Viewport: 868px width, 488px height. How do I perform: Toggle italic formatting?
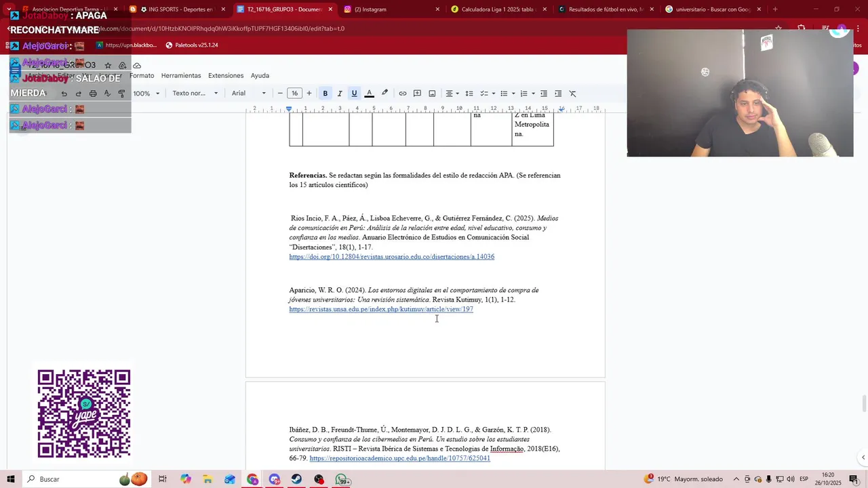click(x=340, y=94)
